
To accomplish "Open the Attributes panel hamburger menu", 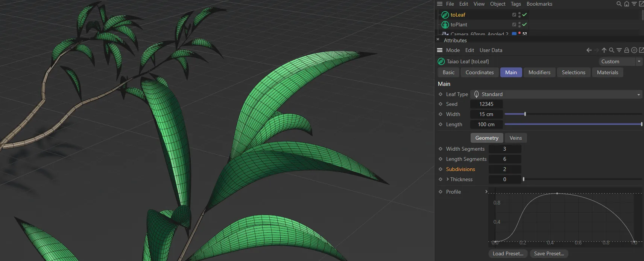I will (439, 50).
